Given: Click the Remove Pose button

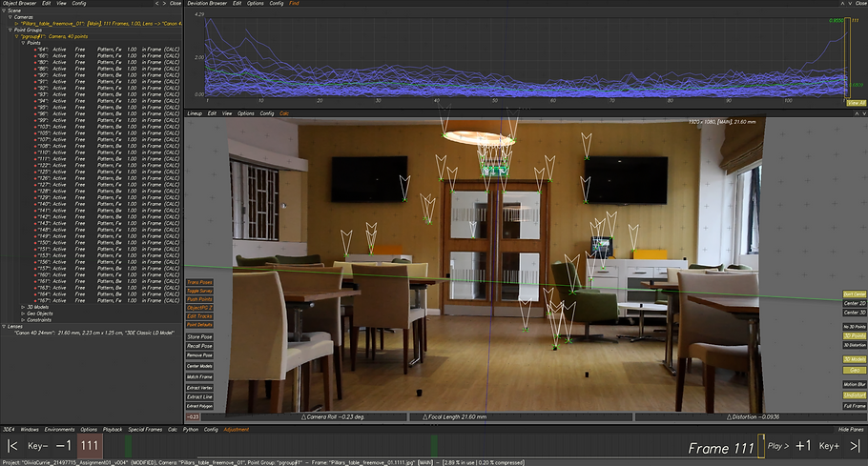Looking at the screenshot, I should pyautogui.click(x=200, y=355).
